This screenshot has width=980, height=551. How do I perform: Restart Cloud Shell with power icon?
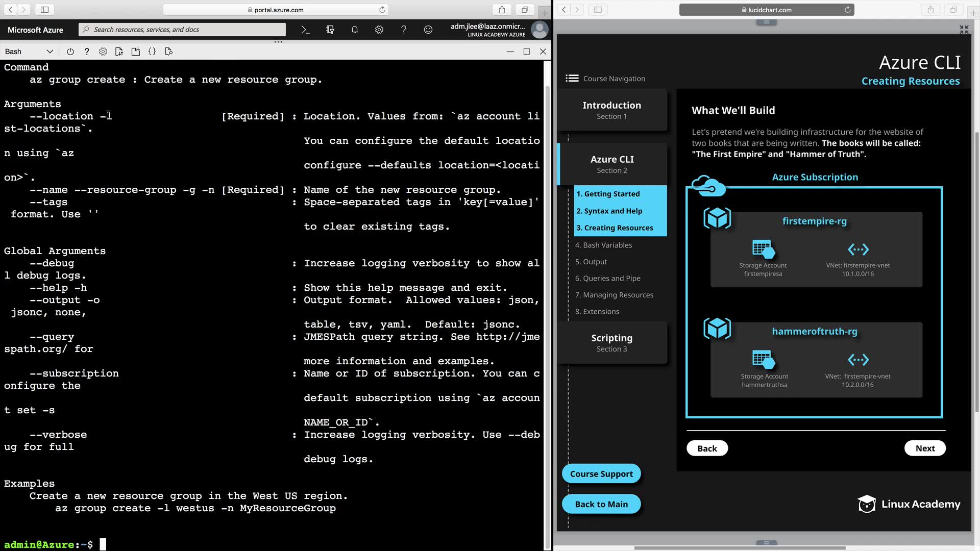pos(70,52)
